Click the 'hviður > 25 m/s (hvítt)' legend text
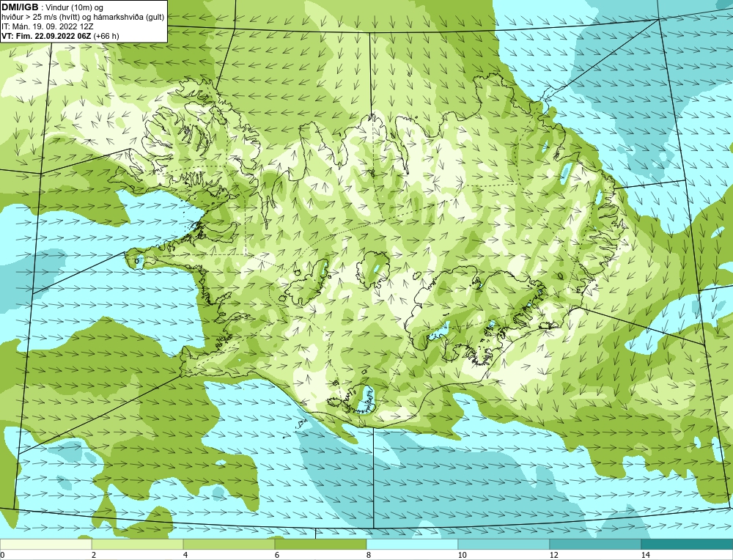This screenshot has height=560, width=733. point(40,18)
